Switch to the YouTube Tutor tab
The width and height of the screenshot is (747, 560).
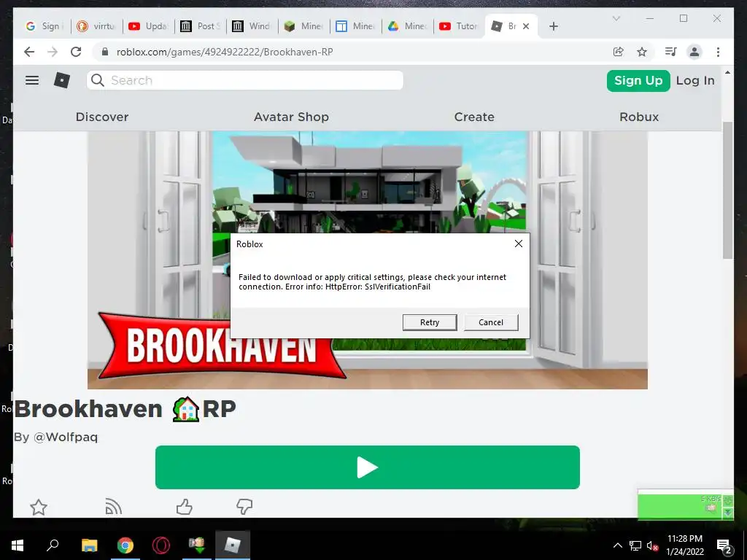pos(459,26)
